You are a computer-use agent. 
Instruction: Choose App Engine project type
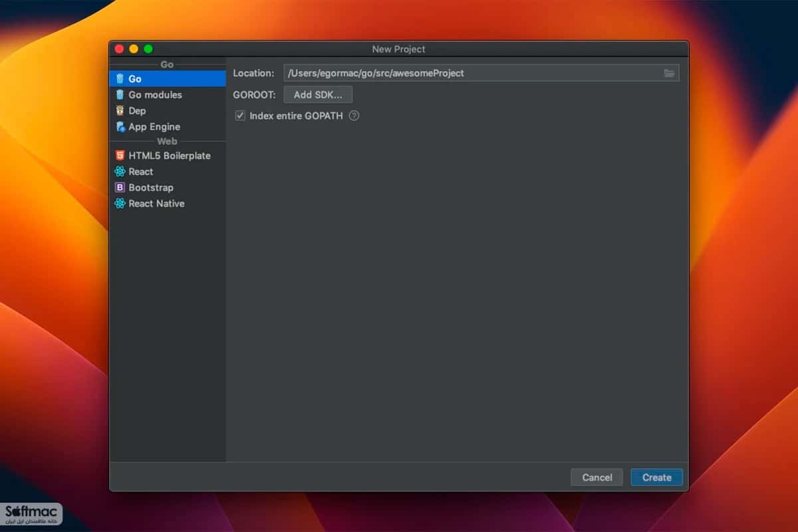tap(168, 126)
